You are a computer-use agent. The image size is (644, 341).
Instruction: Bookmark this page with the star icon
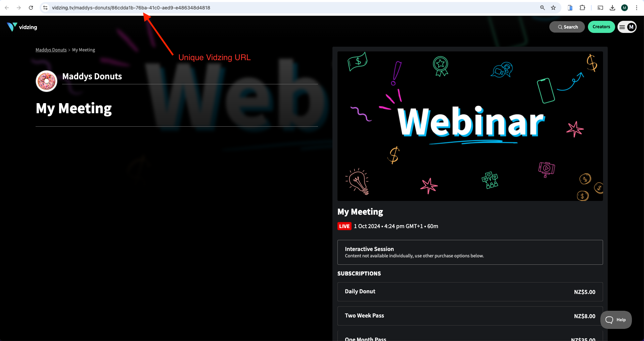coord(553,8)
